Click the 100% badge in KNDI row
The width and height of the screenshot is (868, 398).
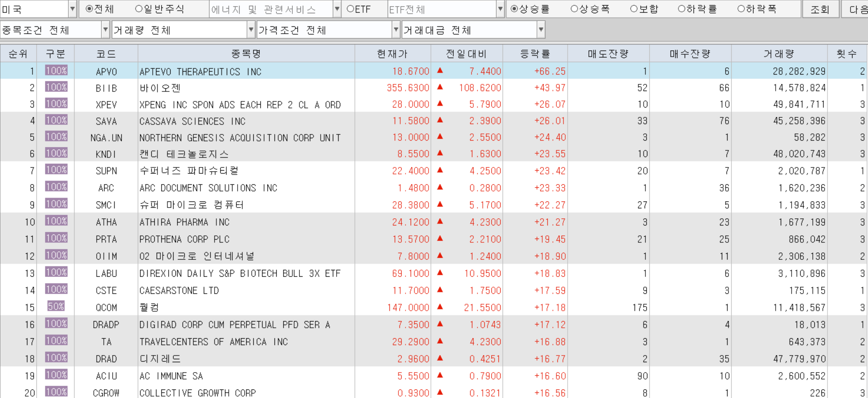(x=56, y=153)
